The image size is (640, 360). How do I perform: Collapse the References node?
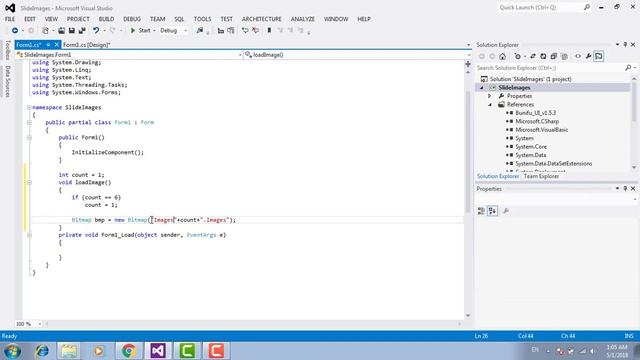tap(490, 105)
